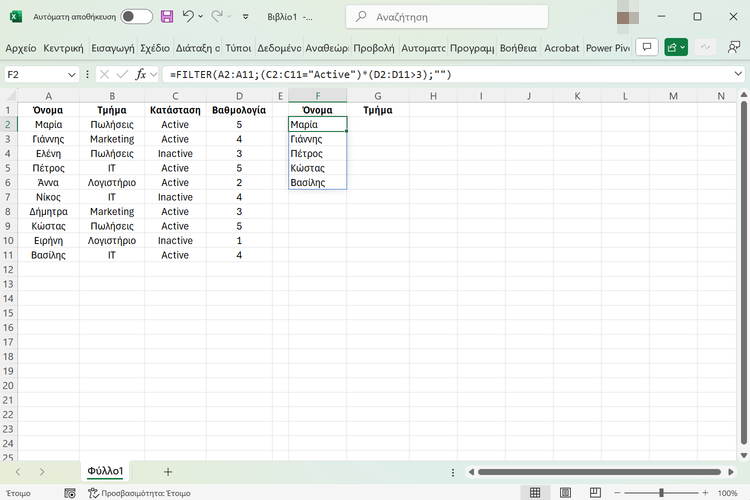Open the Σχέδιο ribbon tab
Screen dimensions: 750x500
point(155,48)
